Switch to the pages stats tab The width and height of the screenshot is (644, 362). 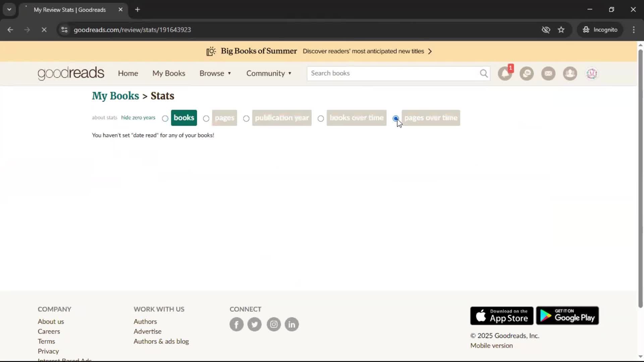point(224,118)
